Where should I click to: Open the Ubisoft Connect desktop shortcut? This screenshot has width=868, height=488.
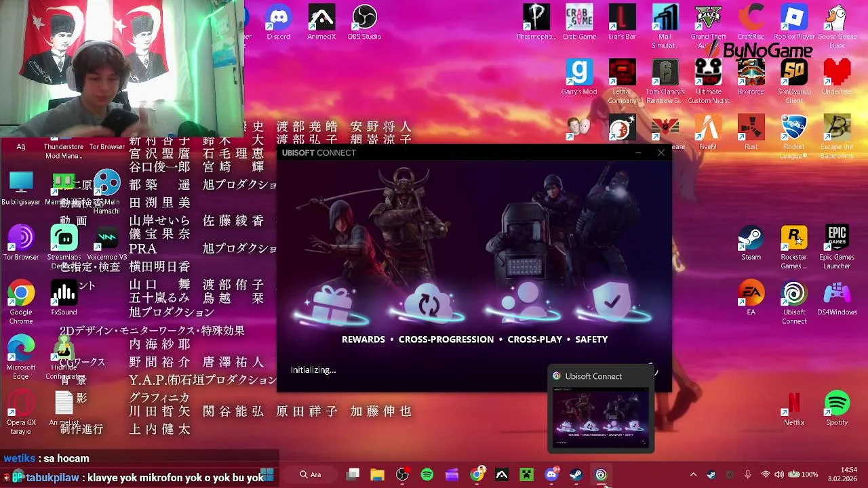tap(794, 302)
